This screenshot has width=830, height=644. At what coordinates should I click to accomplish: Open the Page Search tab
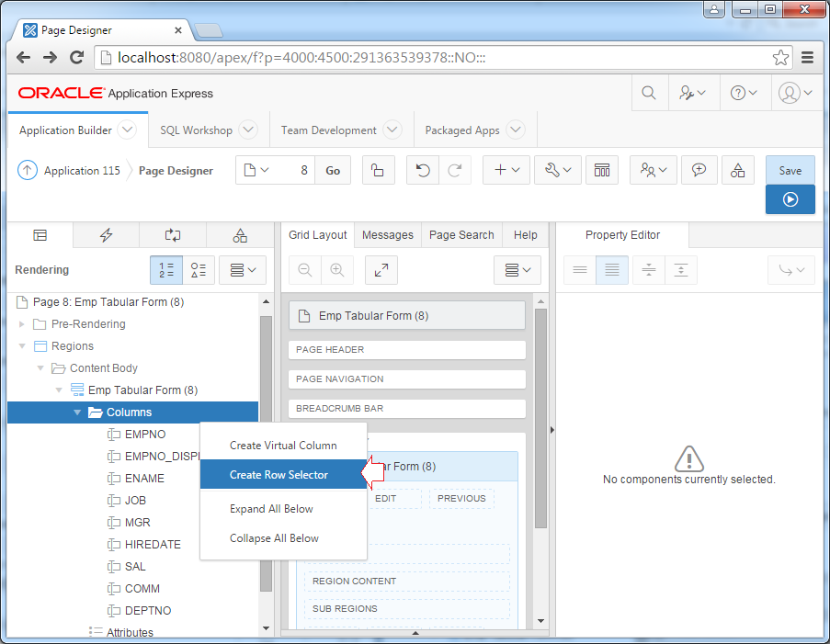click(461, 235)
